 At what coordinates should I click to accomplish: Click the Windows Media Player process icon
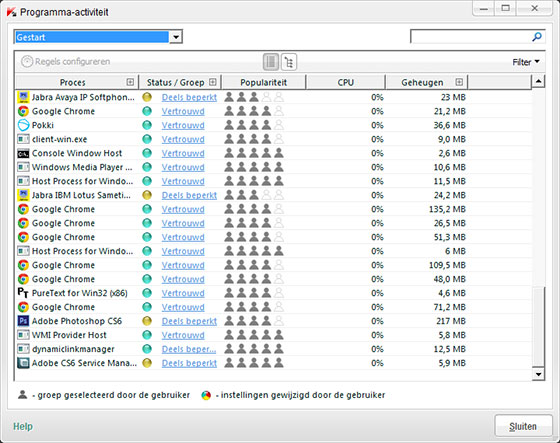click(23, 167)
